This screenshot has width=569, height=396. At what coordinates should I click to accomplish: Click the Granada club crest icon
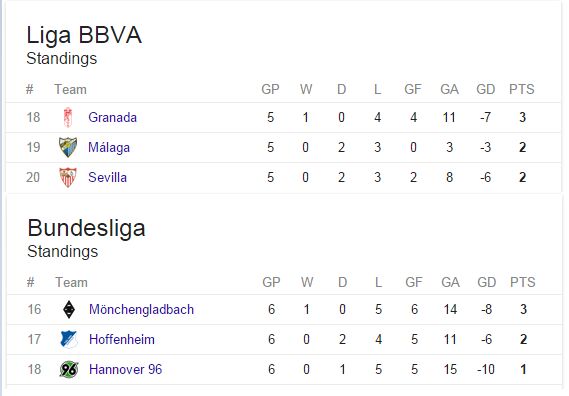(x=68, y=118)
